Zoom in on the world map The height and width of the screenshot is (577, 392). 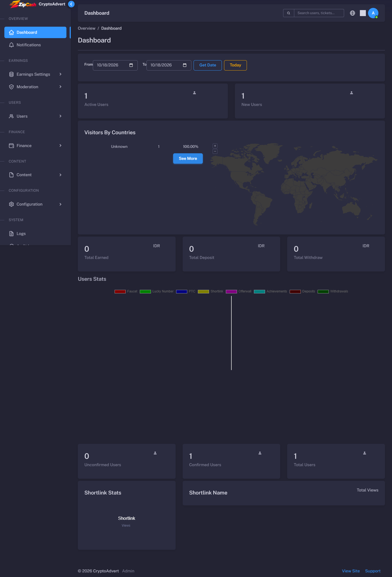click(x=215, y=146)
